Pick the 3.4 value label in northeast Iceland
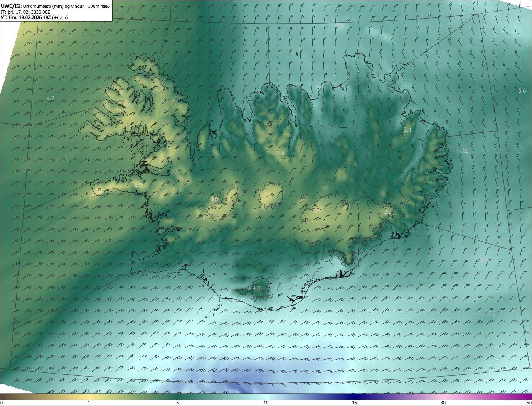The image size is (532, 406). (407, 130)
